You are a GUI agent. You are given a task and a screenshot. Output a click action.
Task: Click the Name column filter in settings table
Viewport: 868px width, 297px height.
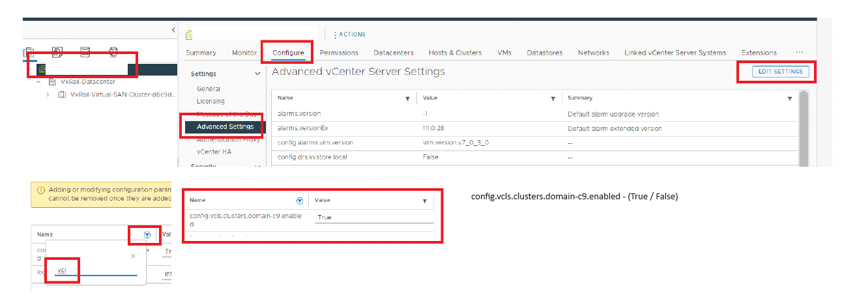coord(408,98)
